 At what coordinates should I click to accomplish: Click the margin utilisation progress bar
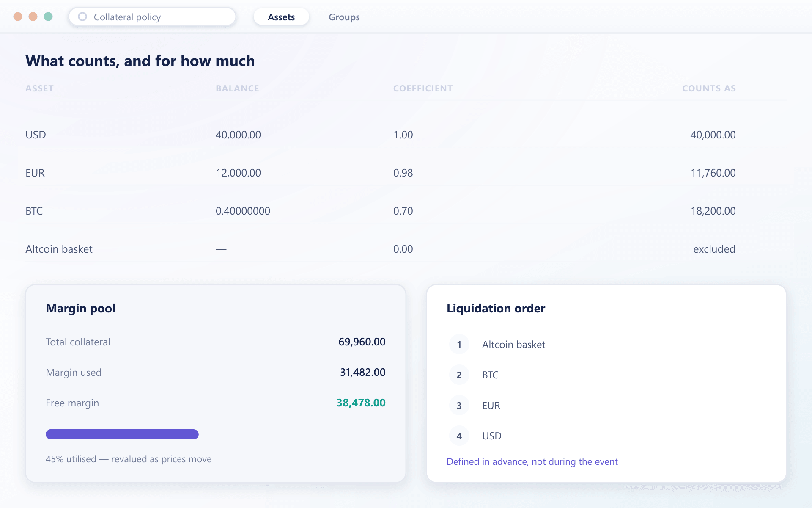pos(122,434)
